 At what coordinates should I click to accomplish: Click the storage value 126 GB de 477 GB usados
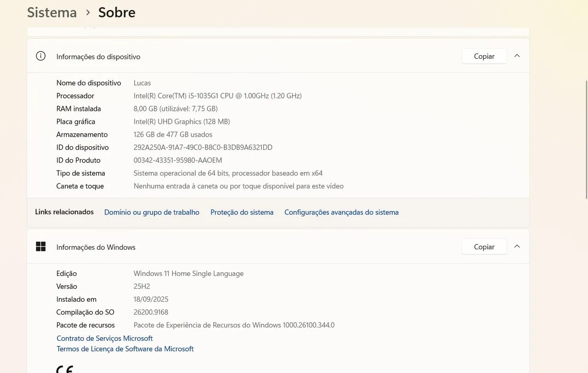pyautogui.click(x=173, y=134)
